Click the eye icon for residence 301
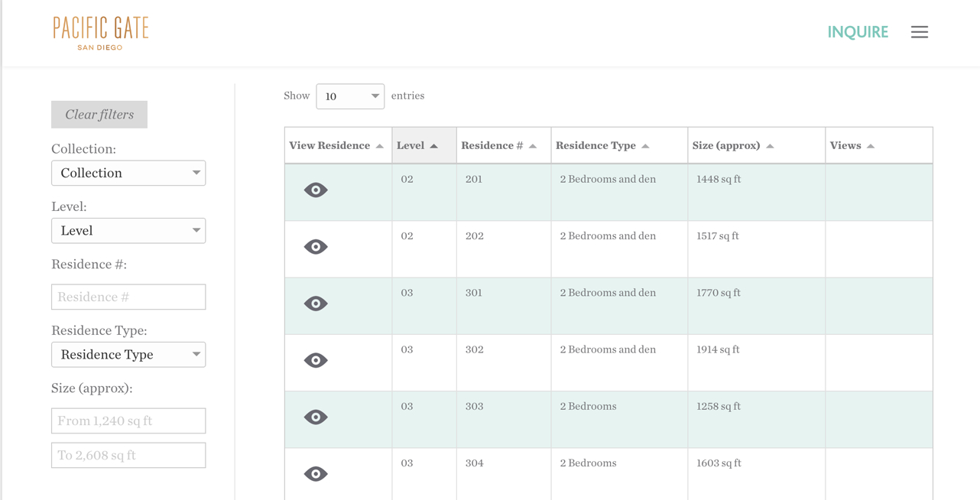Image resolution: width=980 pixels, height=500 pixels. tap(316, 304)
